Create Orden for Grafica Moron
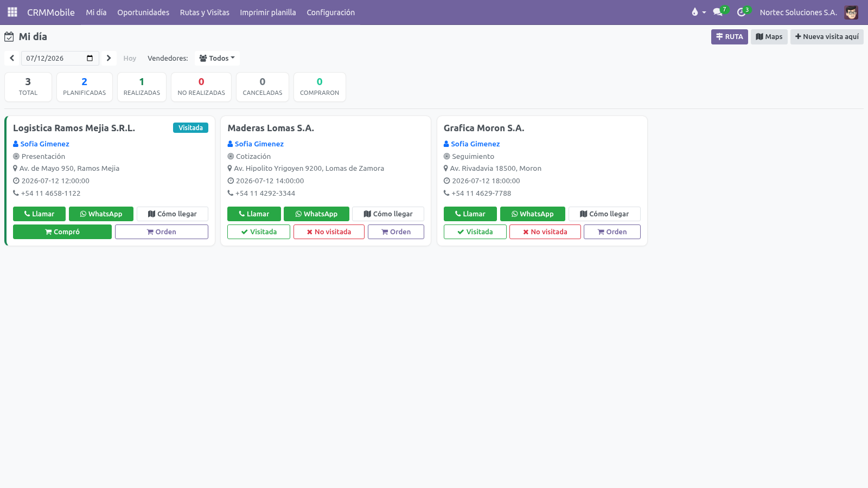The height and width of the screenshot is (488, 868). pyautogui.click(x=612, y=232)
